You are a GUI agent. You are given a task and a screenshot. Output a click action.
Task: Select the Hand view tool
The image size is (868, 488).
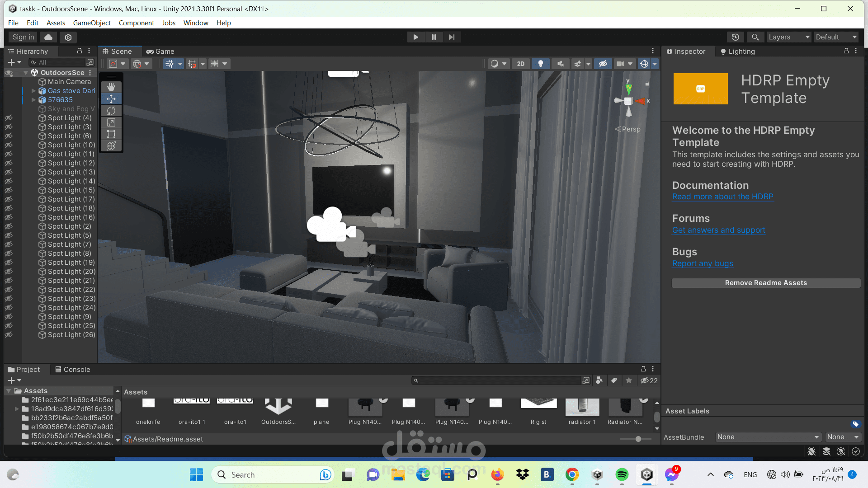pyautogui.click(x=111, y=87)
